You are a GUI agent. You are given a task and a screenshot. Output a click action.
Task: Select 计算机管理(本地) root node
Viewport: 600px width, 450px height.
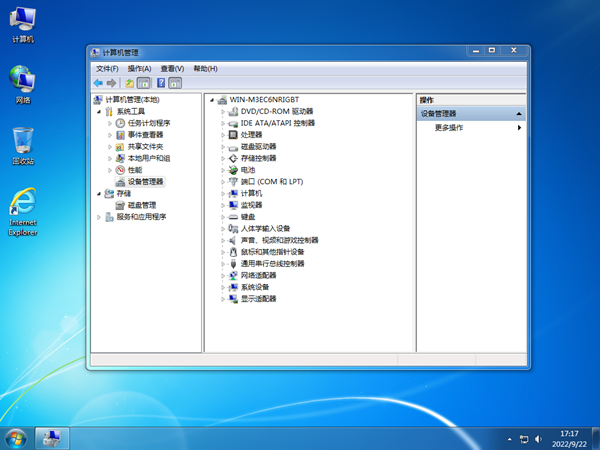pos(132,100)
